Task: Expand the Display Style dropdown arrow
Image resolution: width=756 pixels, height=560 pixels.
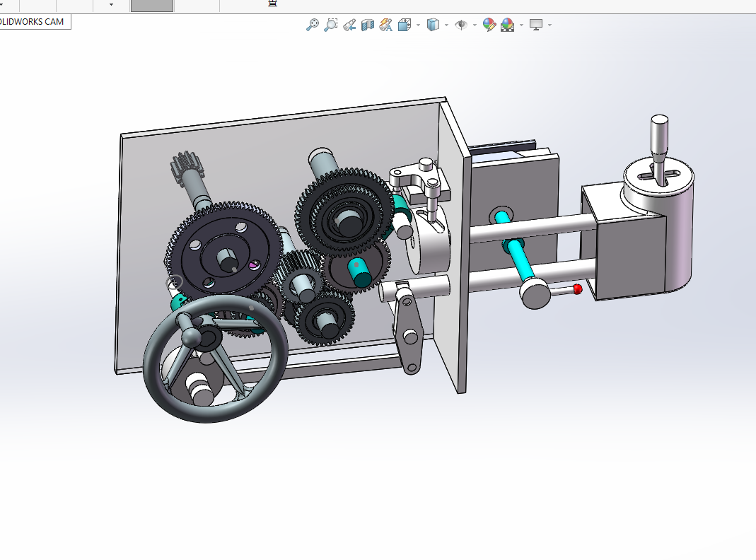Action: coord(446,25)
